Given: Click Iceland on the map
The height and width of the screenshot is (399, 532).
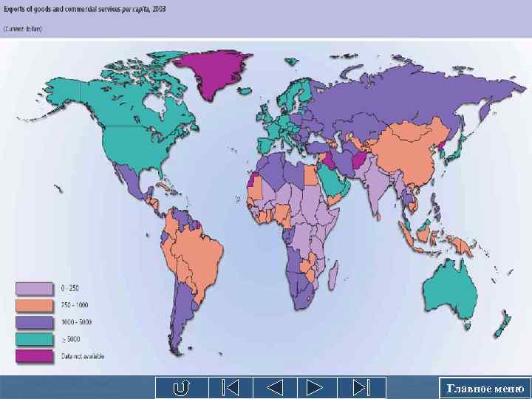Looking at the screenshot, I should click(245, 91).
